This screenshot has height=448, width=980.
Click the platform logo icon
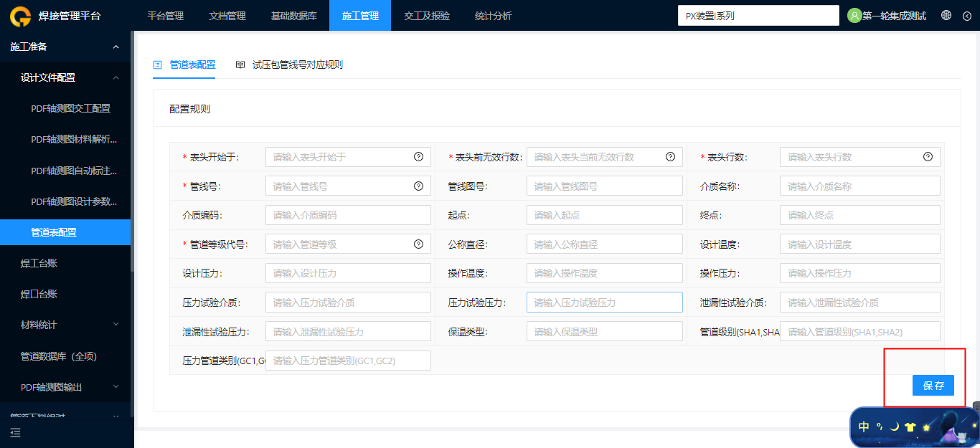[22, 15]
